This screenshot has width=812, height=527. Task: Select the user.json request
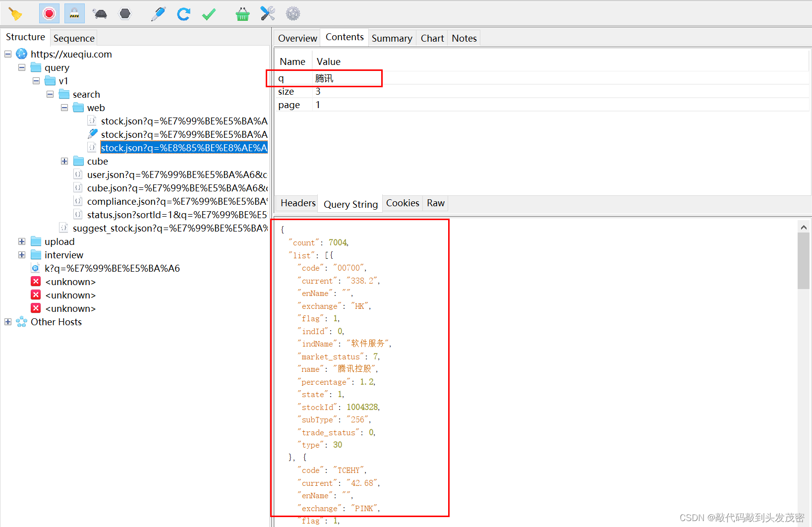click(x=177, y=175)
